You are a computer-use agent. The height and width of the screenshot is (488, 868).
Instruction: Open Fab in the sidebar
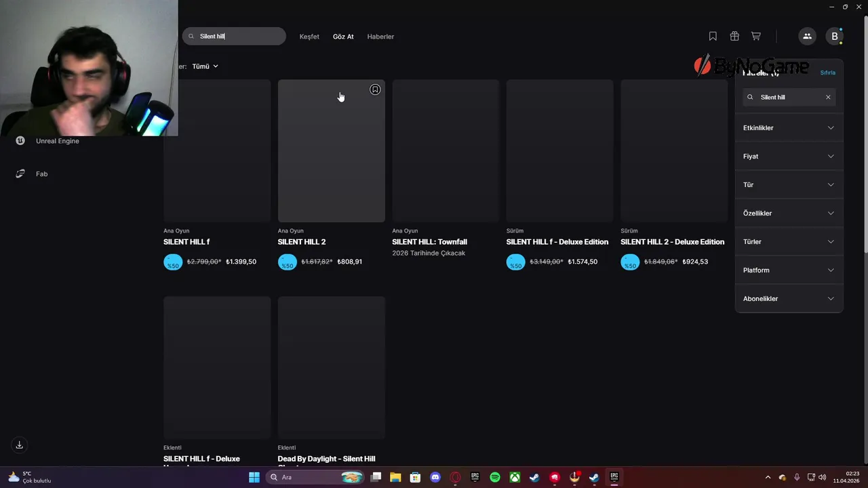tap(32, 174)
